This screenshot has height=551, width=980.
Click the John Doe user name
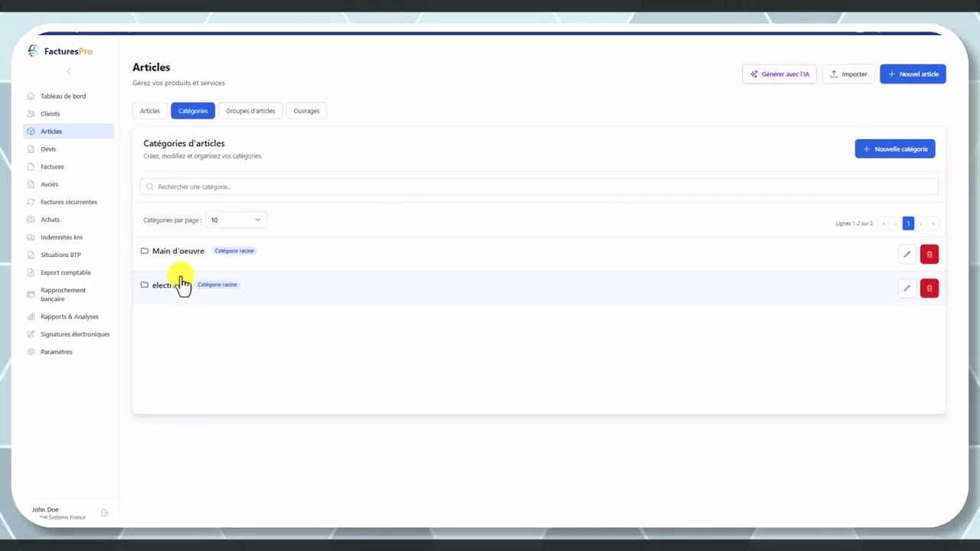click(x=45, y=510)
